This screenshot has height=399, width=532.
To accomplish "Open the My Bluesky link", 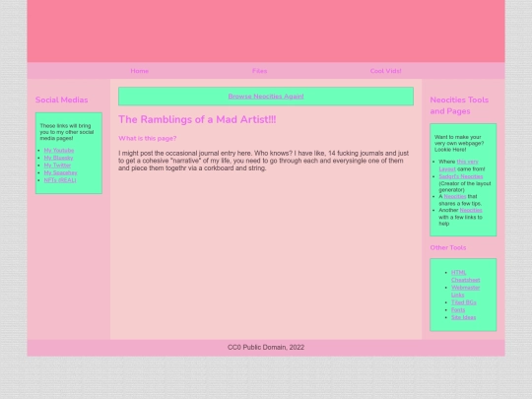I will click(58, 158).
